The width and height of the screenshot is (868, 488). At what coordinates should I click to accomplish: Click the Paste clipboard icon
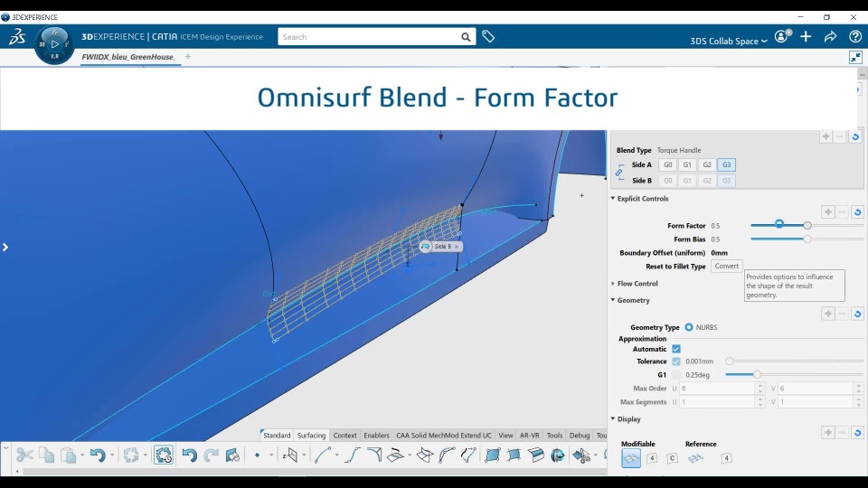tap(68, 455)
